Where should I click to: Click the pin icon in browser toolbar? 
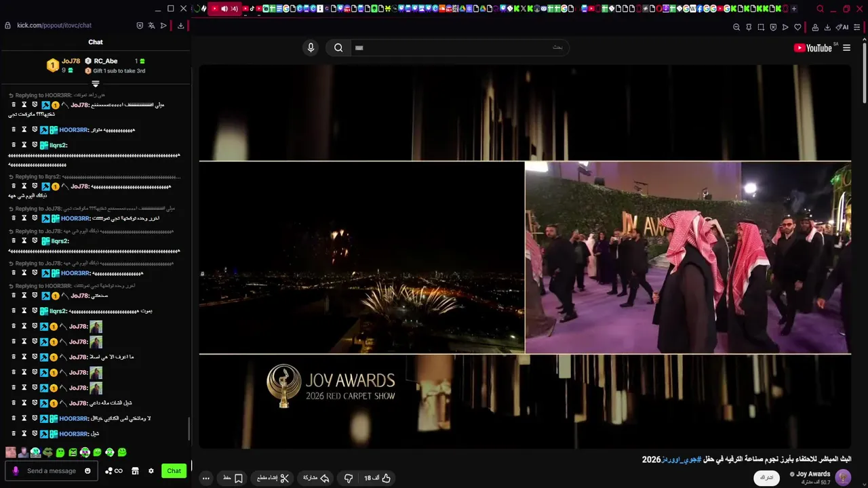(x=749, y=27)
